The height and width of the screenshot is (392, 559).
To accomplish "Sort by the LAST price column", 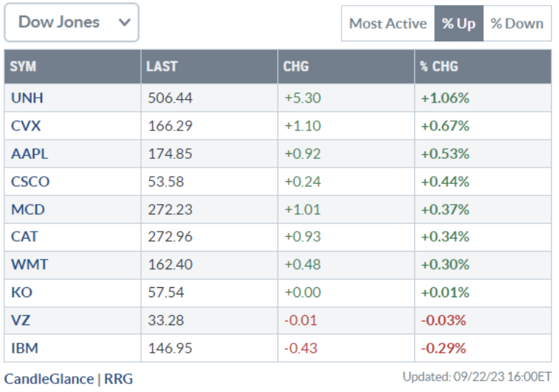I will tap(162, 67).
